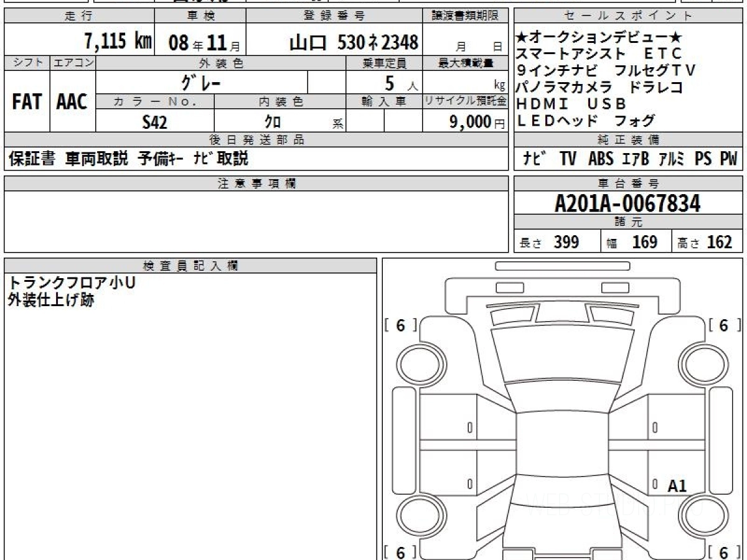Click the 注意事項欄 section header
The height and width of the screenshot is (560, 747).
tap(256, 183)
